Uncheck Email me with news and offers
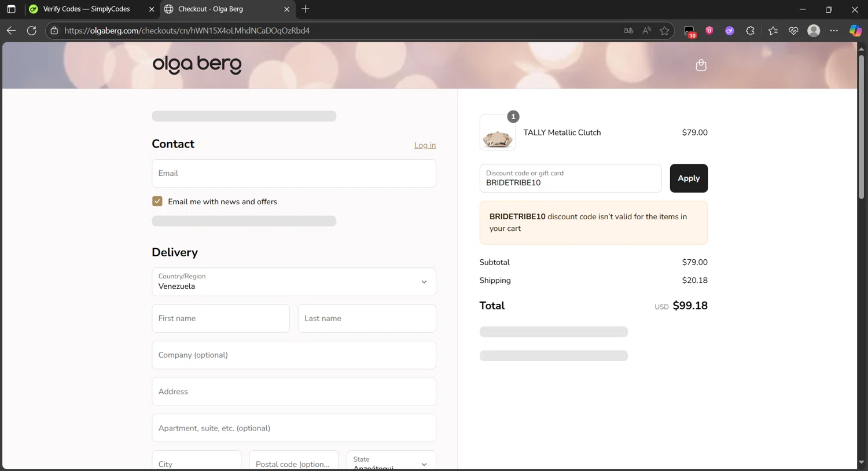 157,201
